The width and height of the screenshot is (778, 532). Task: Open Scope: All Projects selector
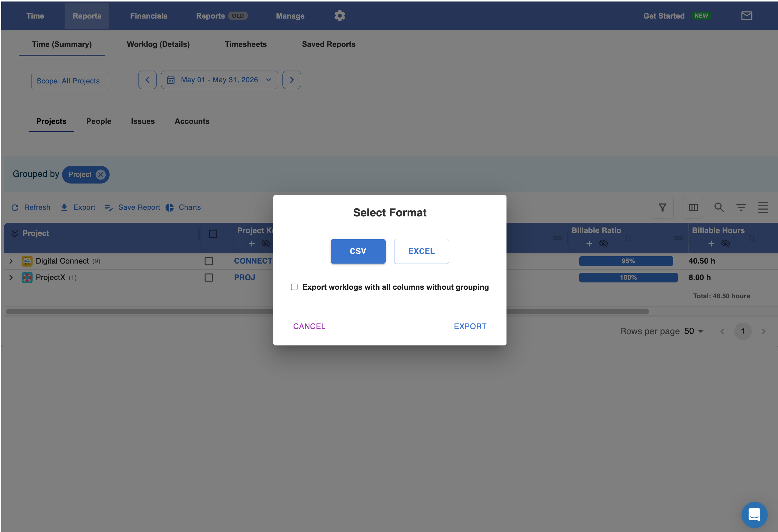[69, 81]
